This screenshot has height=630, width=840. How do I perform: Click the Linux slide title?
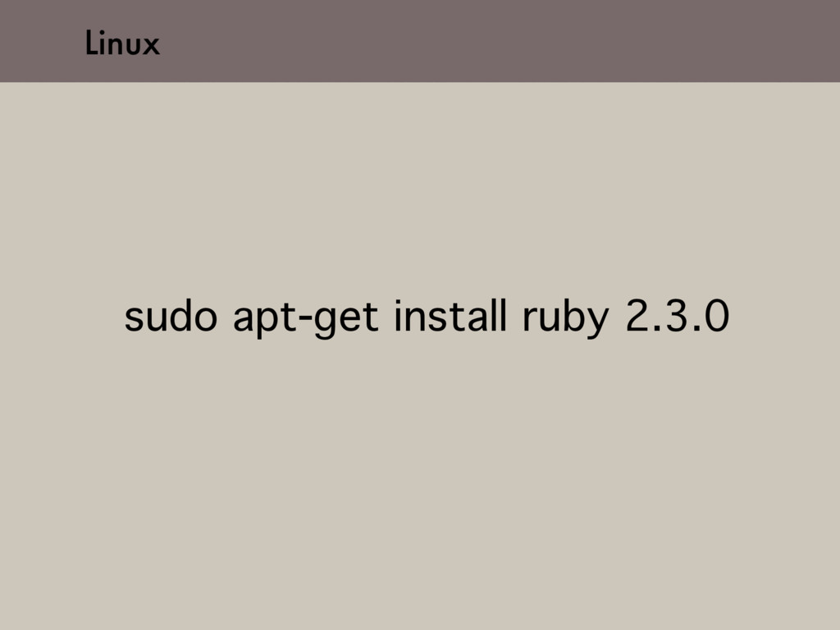pyautogui.click(x=122, y=43)
